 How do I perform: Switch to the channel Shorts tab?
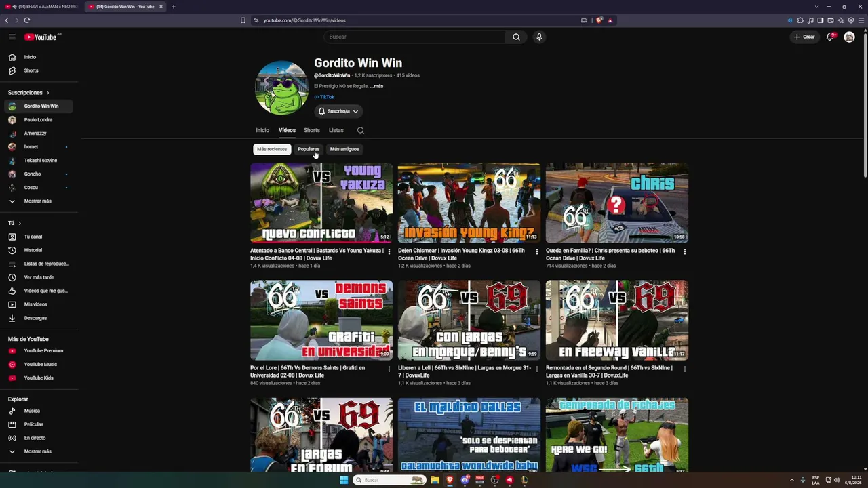click(x=312, y=130)
